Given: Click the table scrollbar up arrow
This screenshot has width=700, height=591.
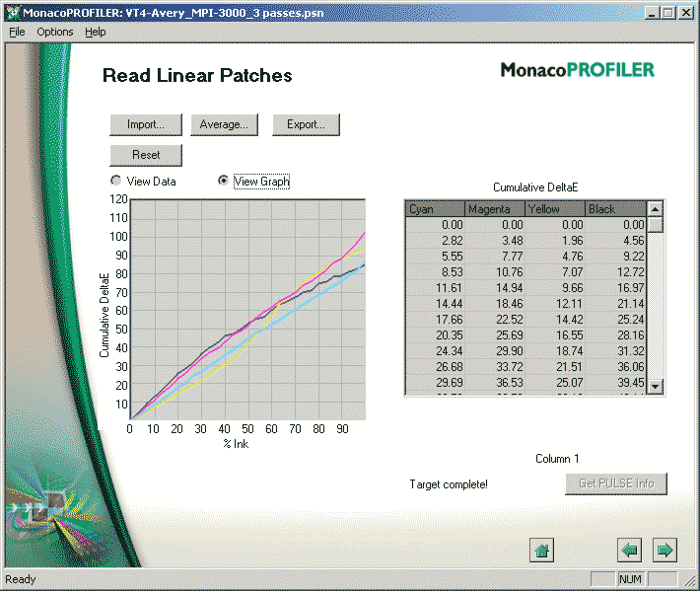Looking at the screenshot, I should (x=655, y=208).
